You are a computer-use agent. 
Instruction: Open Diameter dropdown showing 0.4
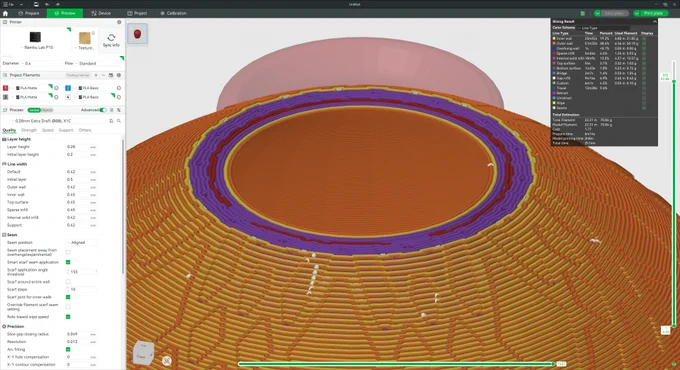click(x=41, y=63)
